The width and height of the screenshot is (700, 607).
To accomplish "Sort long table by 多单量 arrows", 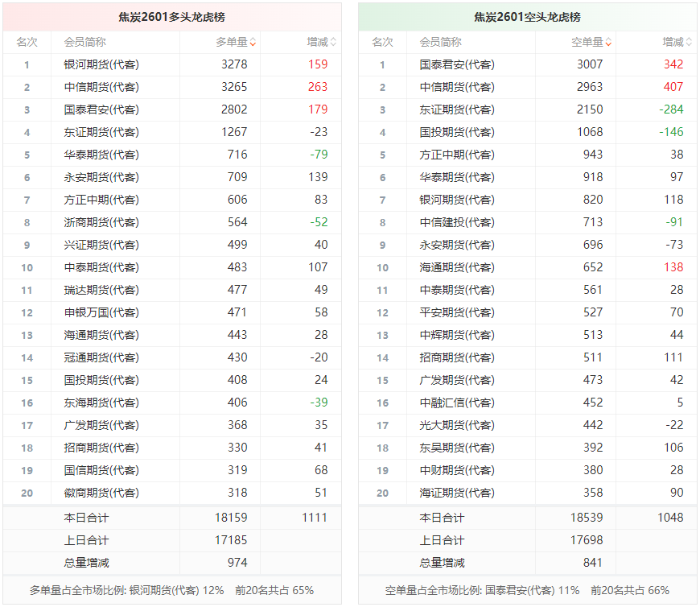I will (253, 43).
